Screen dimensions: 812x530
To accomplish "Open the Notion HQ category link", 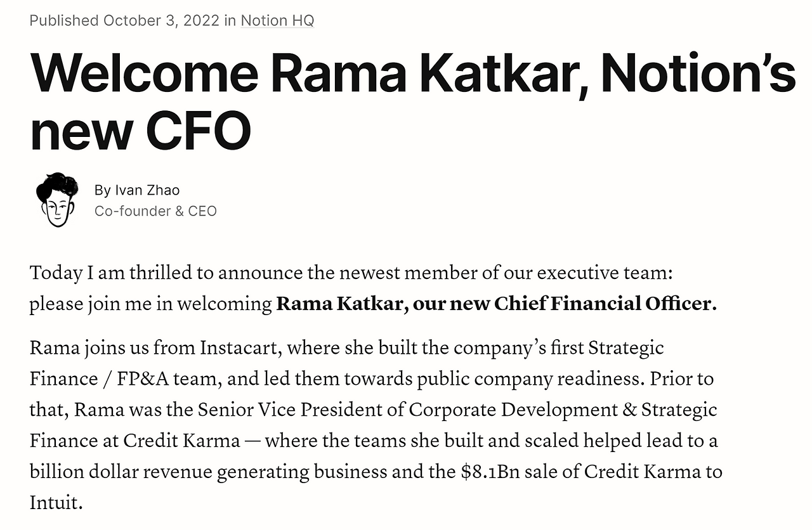I will click(277, 20).
